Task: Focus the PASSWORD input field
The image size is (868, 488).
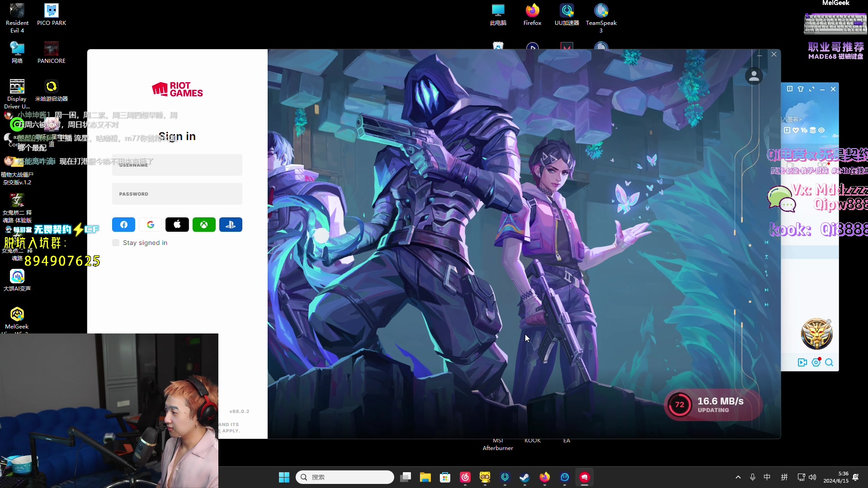Action: (177, 194)
